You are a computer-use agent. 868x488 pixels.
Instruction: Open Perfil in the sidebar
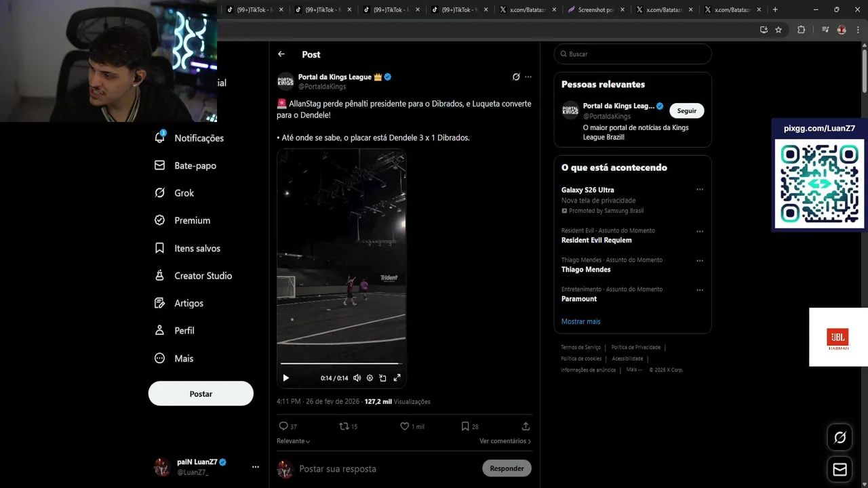coord(174,331)
